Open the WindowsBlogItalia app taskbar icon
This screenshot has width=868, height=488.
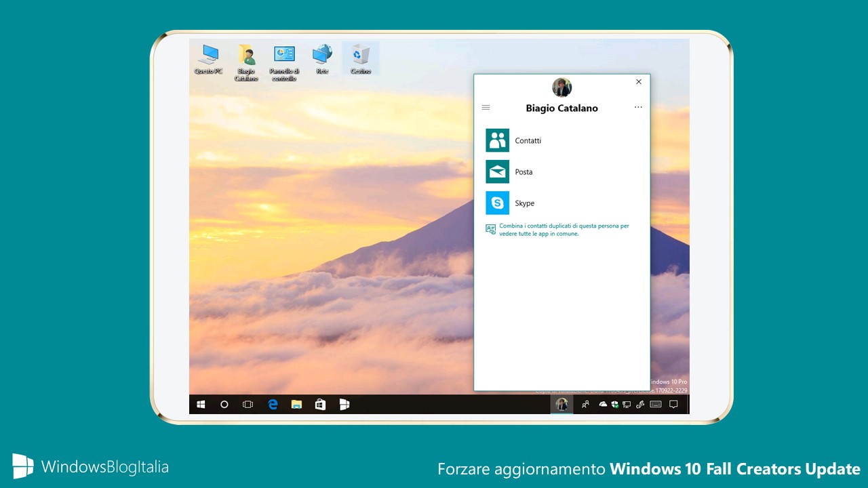[344, 405]
